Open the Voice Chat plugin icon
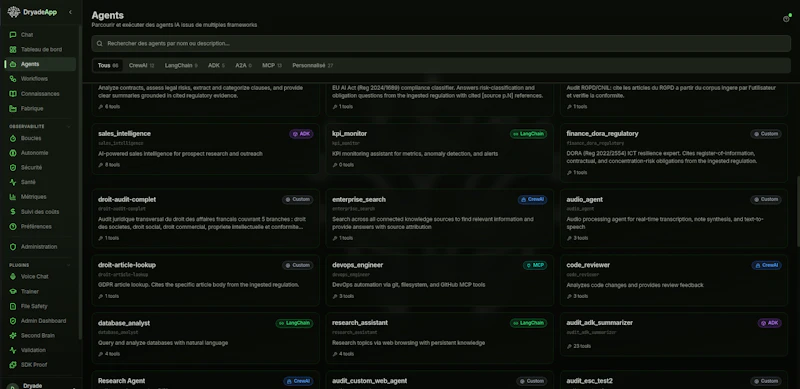The image size is (800, 389). (x=13, y=277)
